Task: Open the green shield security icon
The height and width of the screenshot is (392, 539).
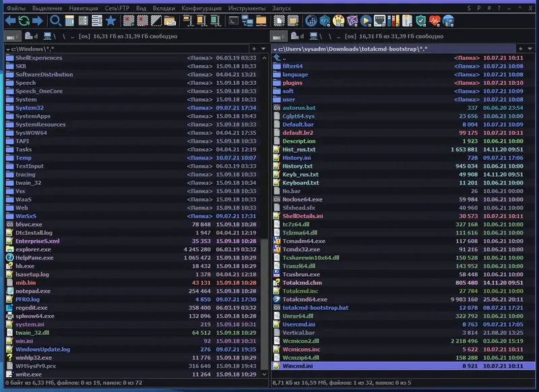Action: click(420, 21)
